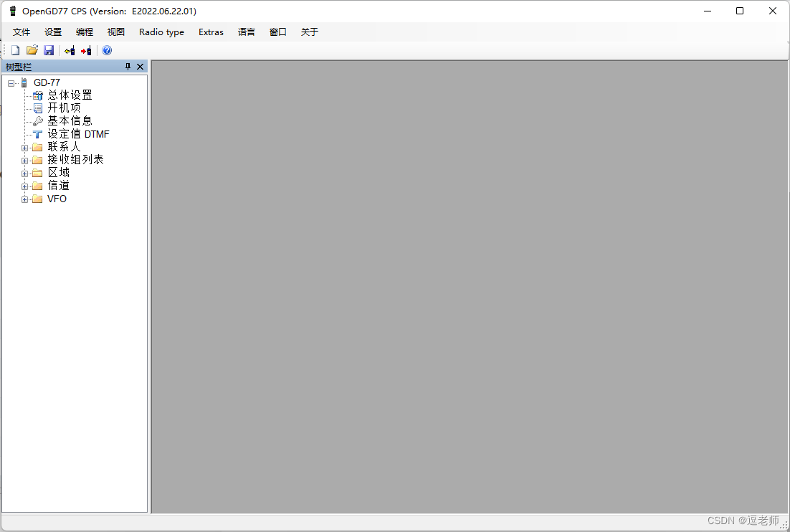
Task: Expand the 接收组列表 tree node
Action: click(24, 161)
